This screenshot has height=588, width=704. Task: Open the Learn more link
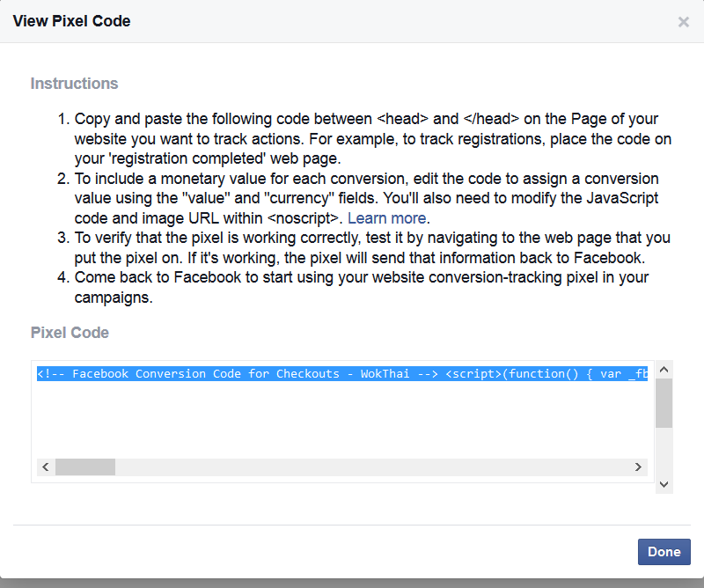tap(386, 218)
